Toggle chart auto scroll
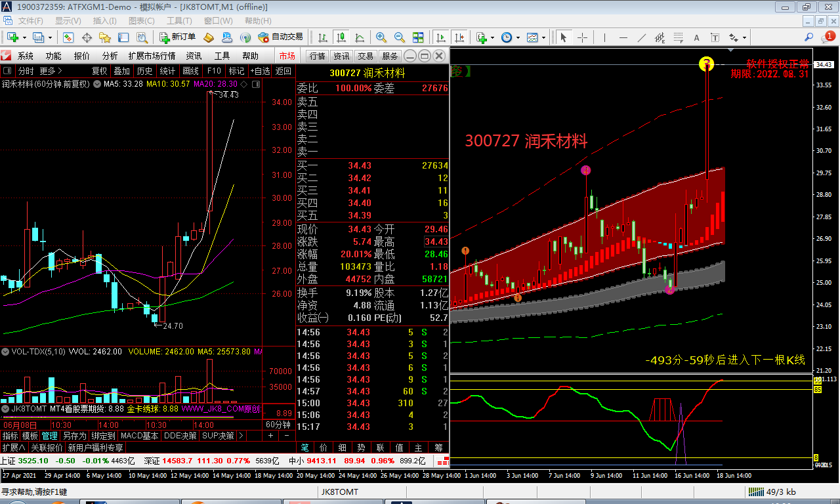840x504 pixels. 441,37
